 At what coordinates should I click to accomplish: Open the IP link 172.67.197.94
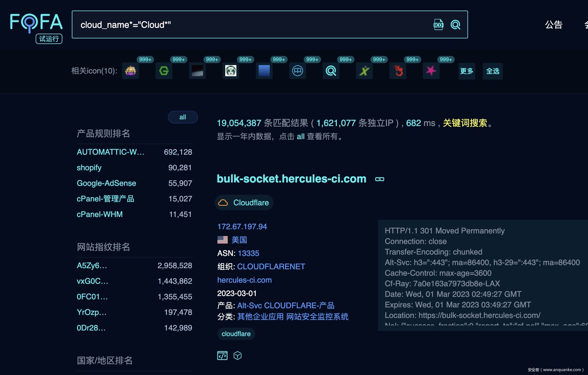point(242,226)
